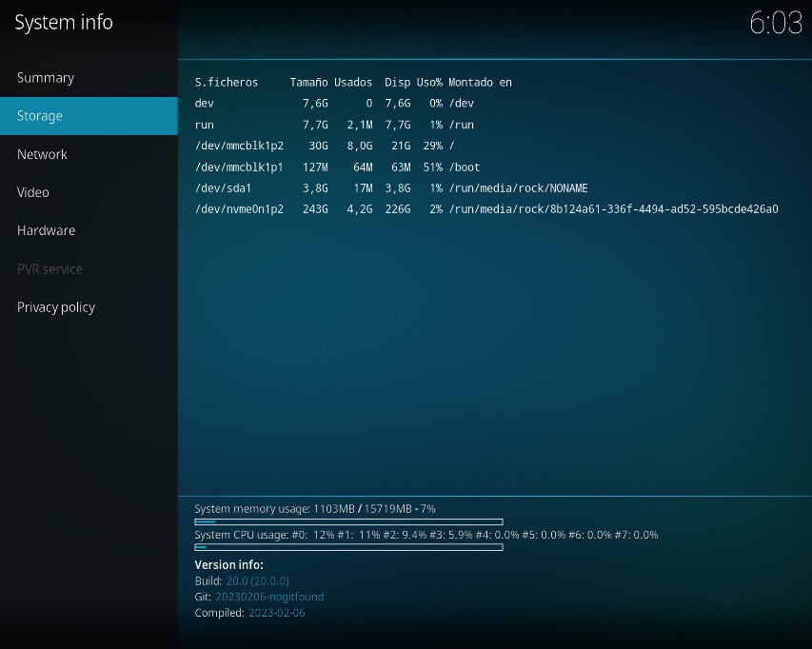Click the Usados column header
The height and width of the screenshot is (649, 812).
353,82
